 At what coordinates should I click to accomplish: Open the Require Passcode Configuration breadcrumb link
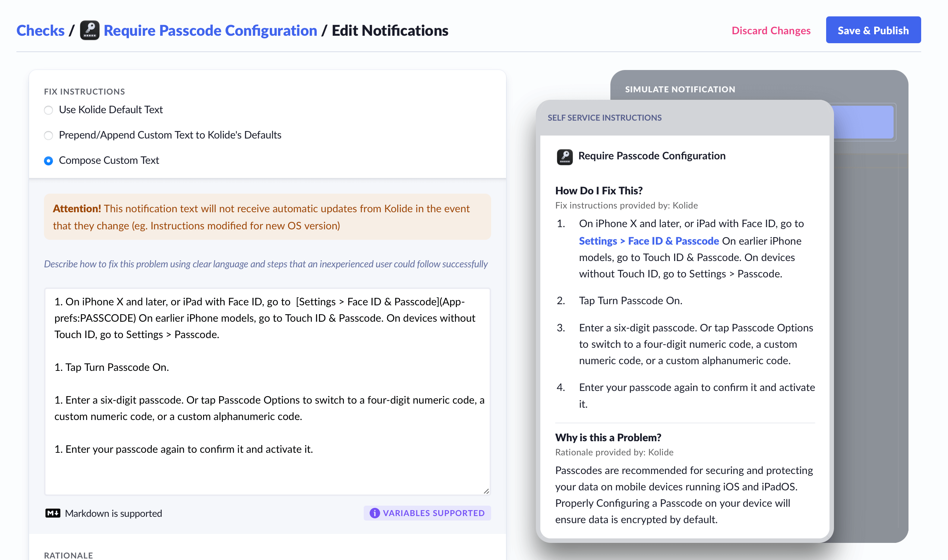click(210, 30)
